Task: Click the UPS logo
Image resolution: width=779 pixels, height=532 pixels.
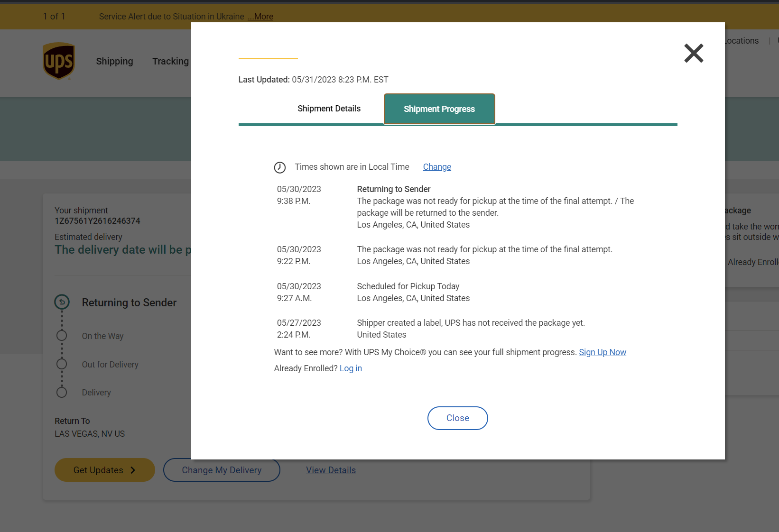Action: [x=58, y=61]
